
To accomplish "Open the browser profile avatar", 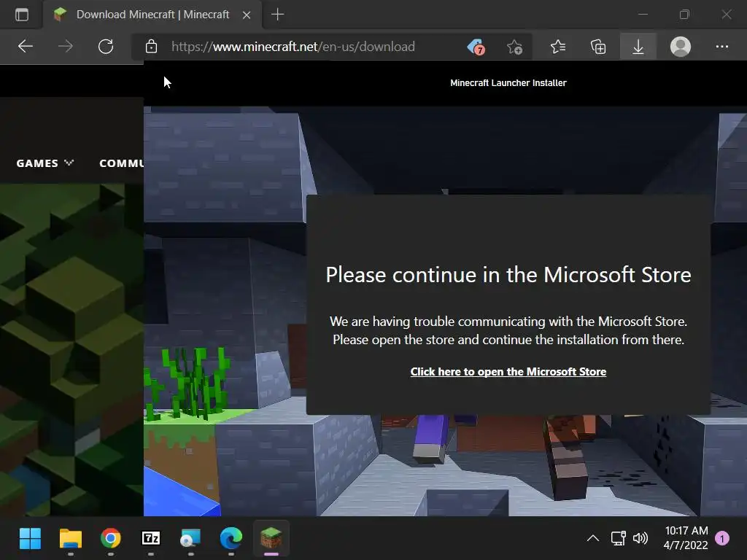I will pyautogui.click(x=681, y=47).
